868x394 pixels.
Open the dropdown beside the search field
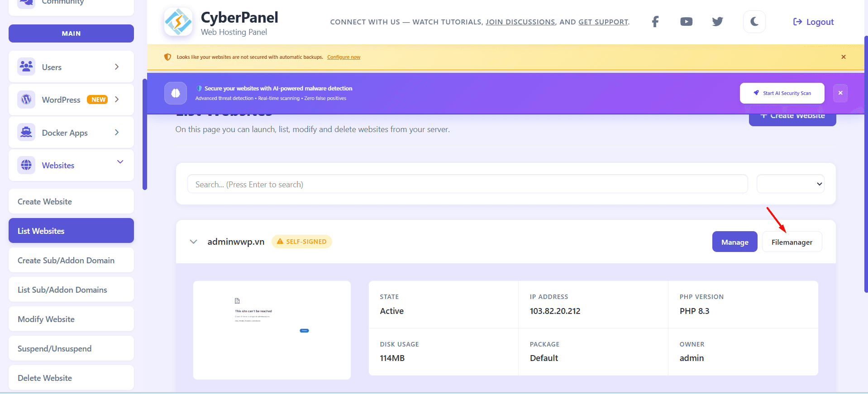[790, 184]
